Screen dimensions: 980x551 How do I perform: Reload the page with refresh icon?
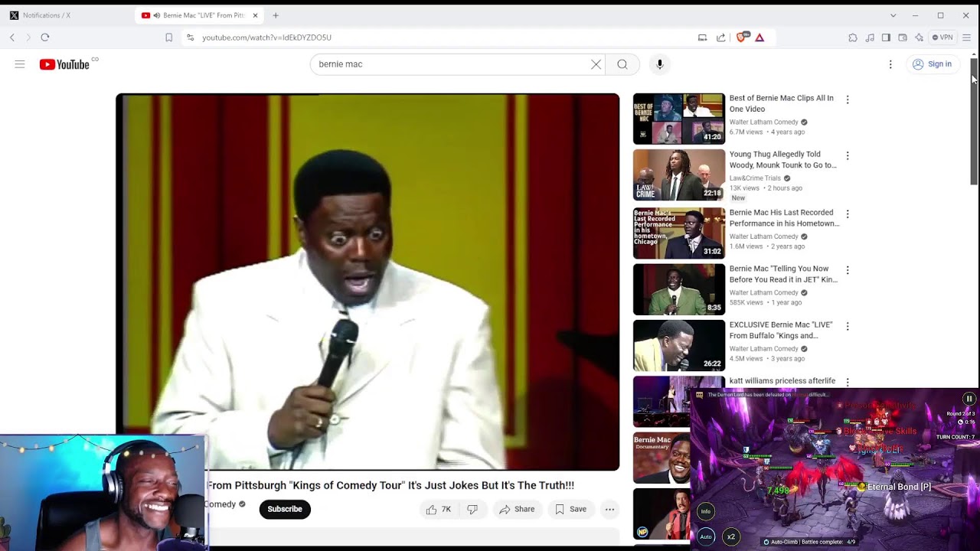click(x=45, y=37)
